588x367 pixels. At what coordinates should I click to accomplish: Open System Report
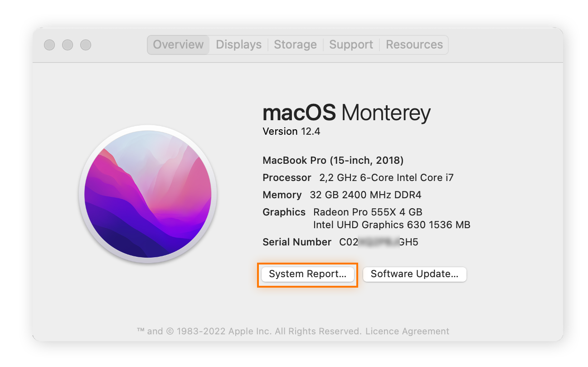point(307,274)
